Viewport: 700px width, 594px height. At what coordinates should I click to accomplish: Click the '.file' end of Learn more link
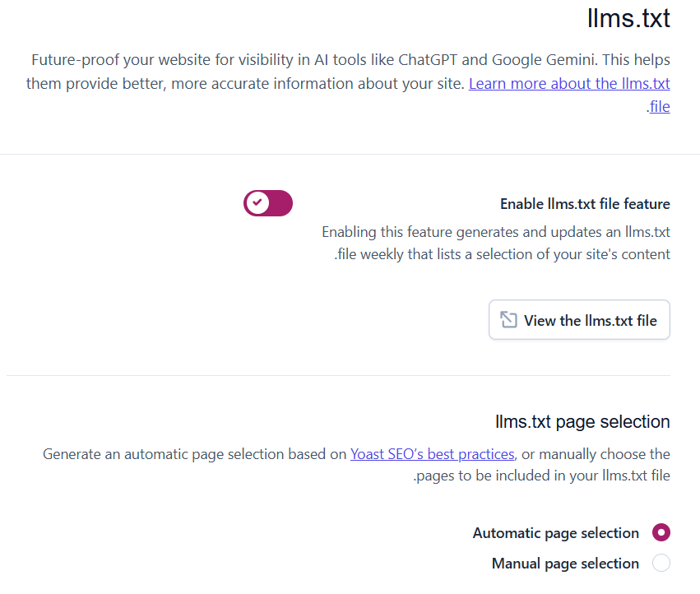(658, 106)
